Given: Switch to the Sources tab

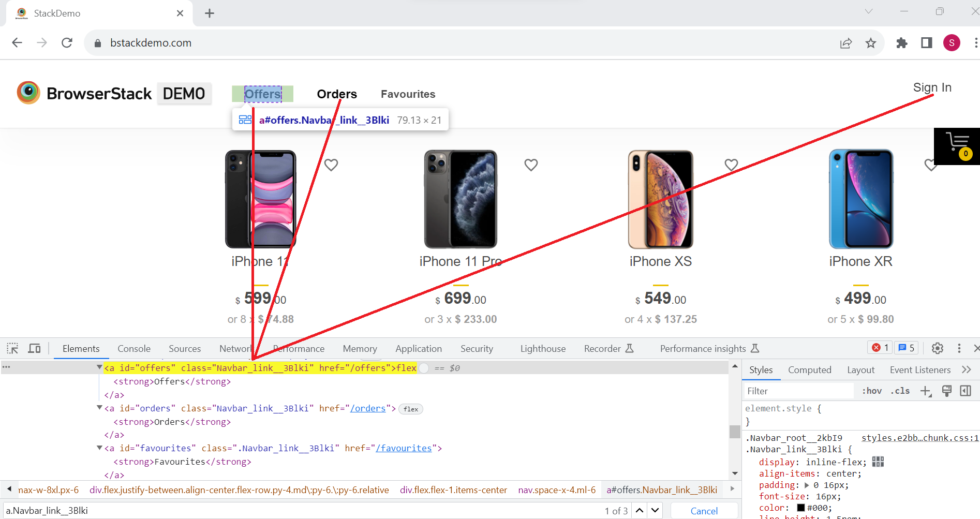Looking at the screenshot, I should tap(185, 349).
